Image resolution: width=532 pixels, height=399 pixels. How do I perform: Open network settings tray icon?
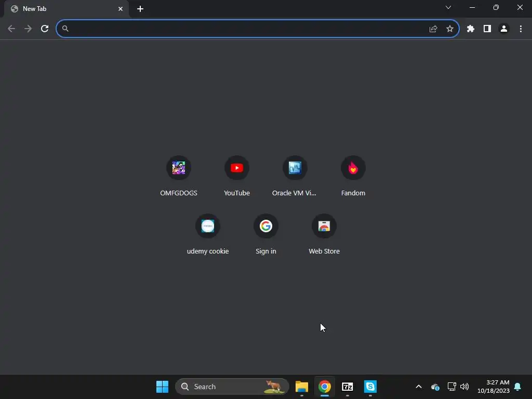coord(451,387)
